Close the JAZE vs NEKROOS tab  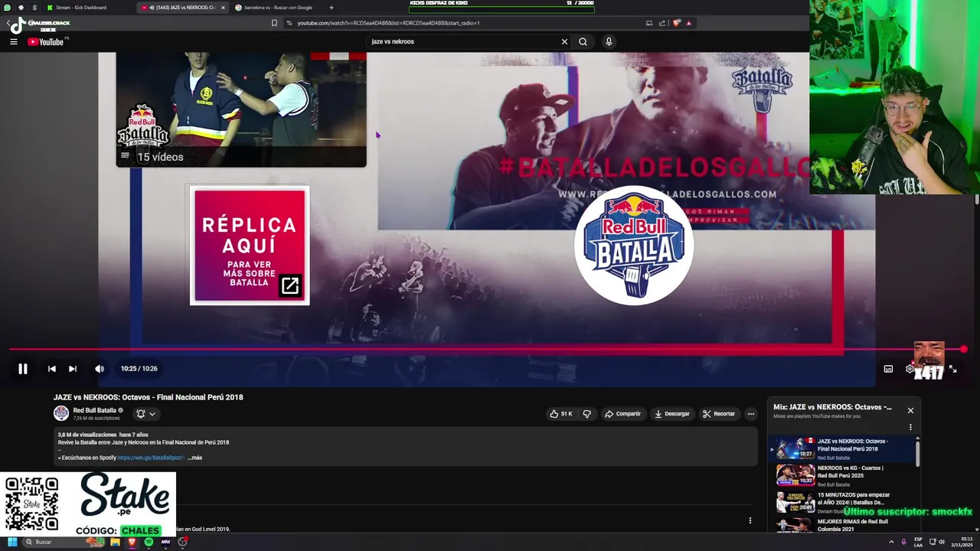coord(223,8)
